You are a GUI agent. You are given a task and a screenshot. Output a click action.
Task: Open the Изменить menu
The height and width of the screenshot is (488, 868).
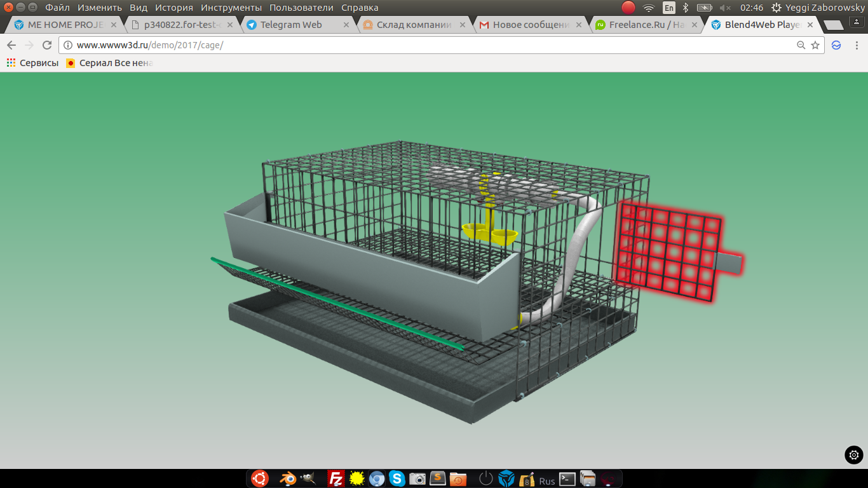click(x=99, y=8)
